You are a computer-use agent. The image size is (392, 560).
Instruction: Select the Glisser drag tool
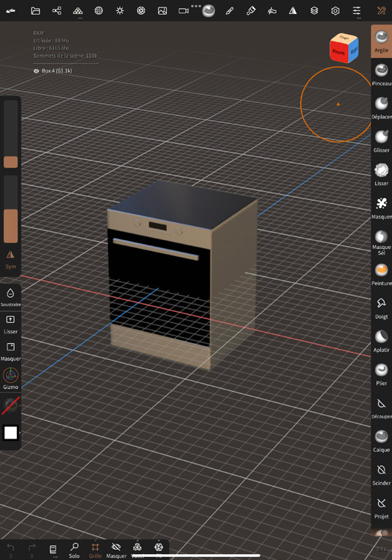click(382, 141)
